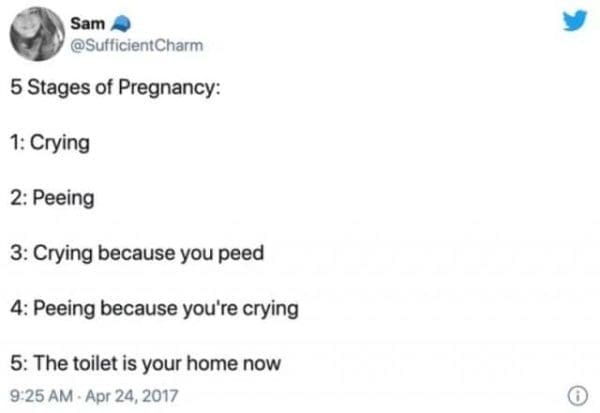600x413 pixels.
Task: Click the word 'peed' in stage three
Action: coord(243,253)
